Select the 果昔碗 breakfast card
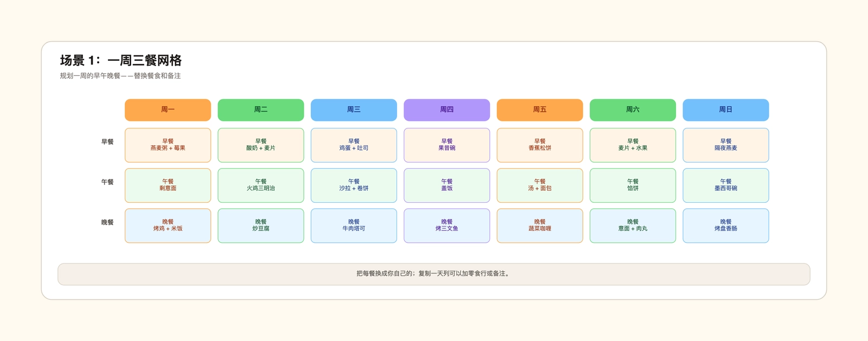 click(447, 145)
